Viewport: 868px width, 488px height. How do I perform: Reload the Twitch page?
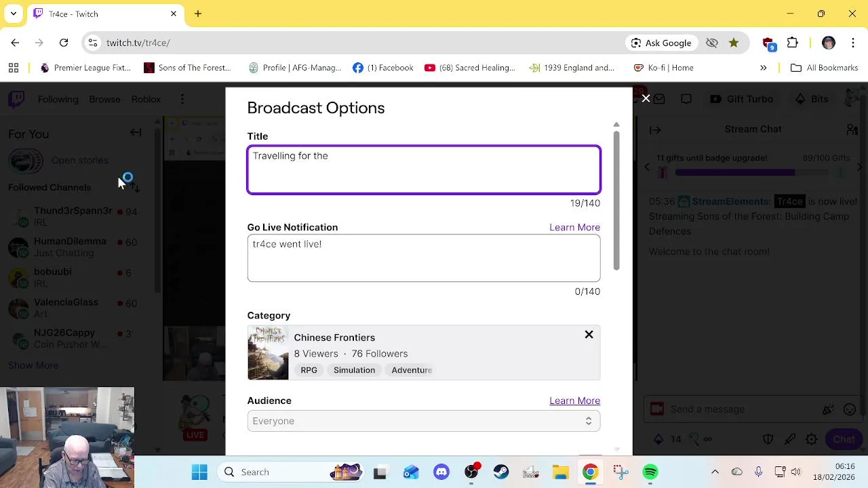point(64,43)
